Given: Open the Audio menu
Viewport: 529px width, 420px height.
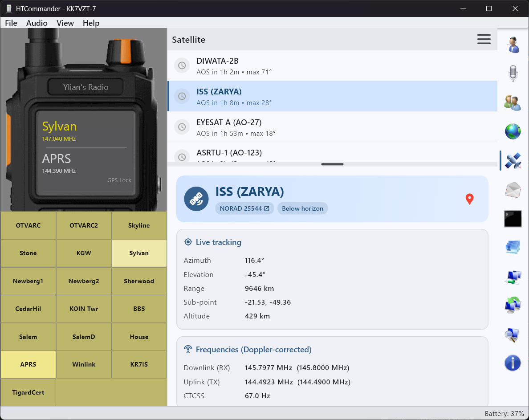Looking at the screenshot, I should pyautogui.click(x=37, y=23).
